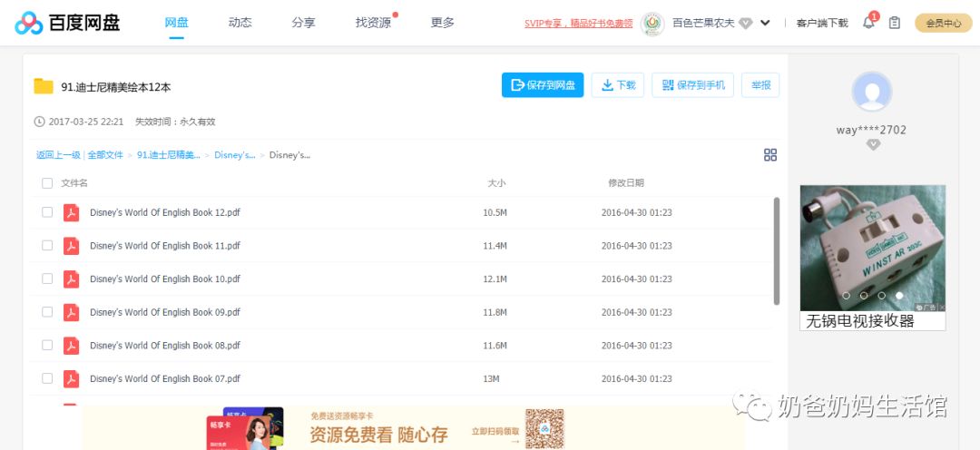The width and height of the screenshot is (980, 450).
Task: Check the box for Book 10.pdf
Action: tap(47, 279)
